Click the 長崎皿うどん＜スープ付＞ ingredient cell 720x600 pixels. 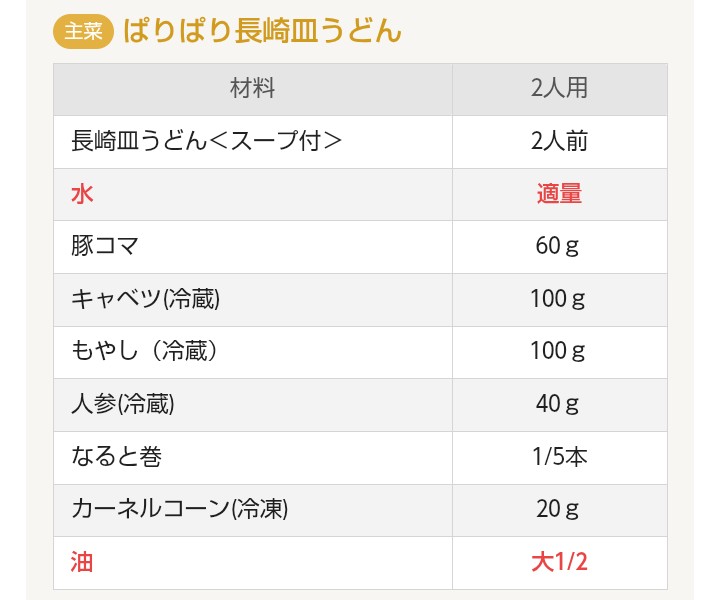[x=207, y=141]
